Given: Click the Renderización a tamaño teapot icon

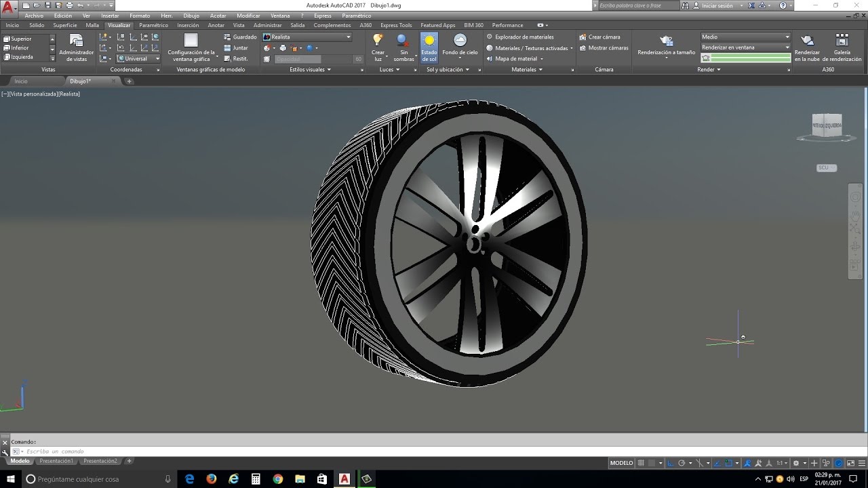Looking at the screenshot, I should [x=667, y=41].
